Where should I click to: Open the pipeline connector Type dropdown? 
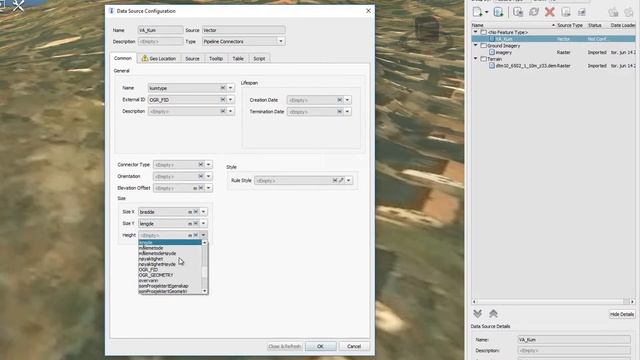[x=281, y=41]
